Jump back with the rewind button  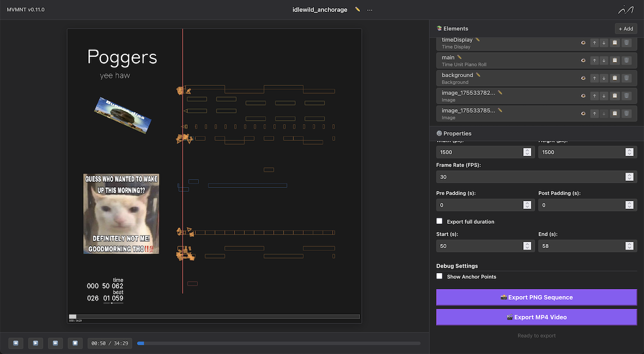click(16, 343)
